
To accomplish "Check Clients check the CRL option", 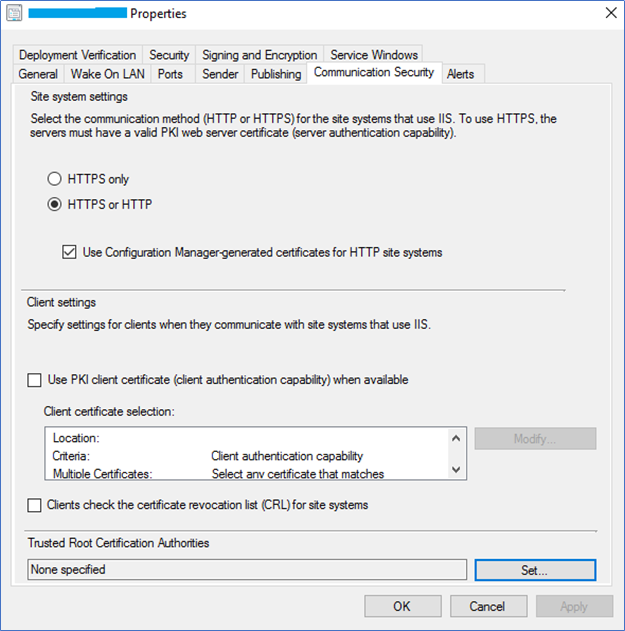I will point(34,505).
